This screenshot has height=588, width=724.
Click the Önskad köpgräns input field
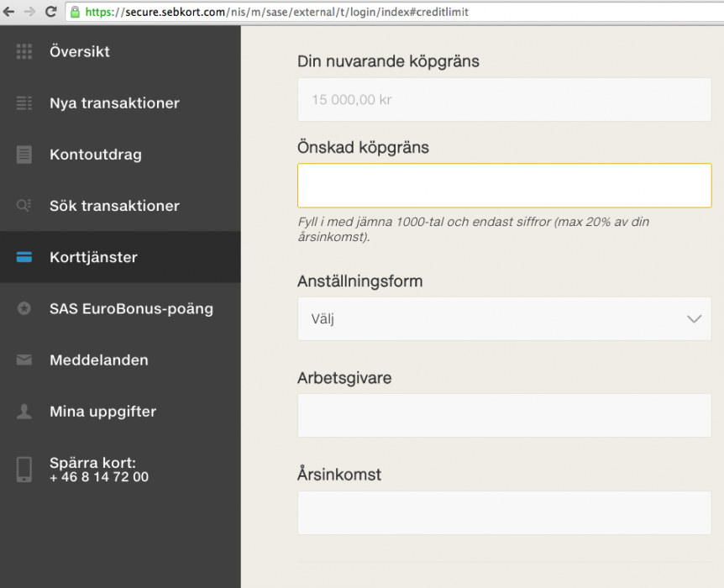504,186
